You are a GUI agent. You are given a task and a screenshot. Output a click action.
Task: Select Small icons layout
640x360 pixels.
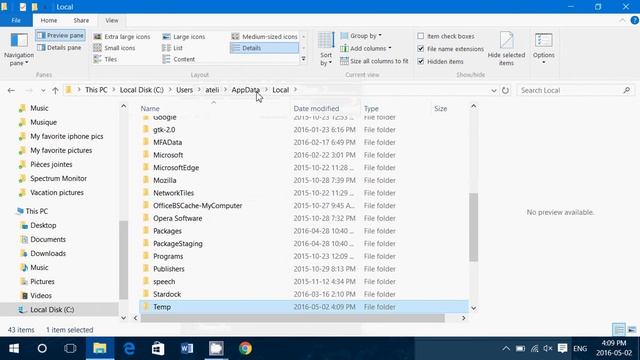click(114, 48)
